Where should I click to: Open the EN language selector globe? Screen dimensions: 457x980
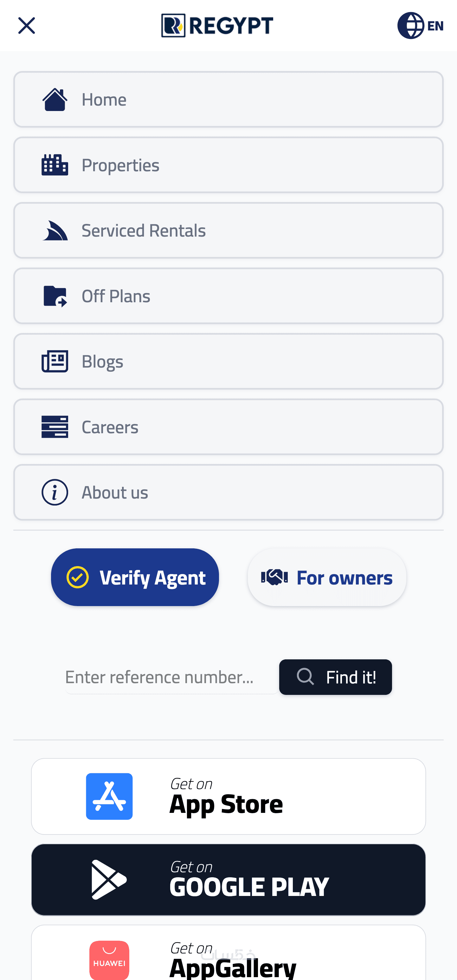pyautogui.click(x=420, y=25)
